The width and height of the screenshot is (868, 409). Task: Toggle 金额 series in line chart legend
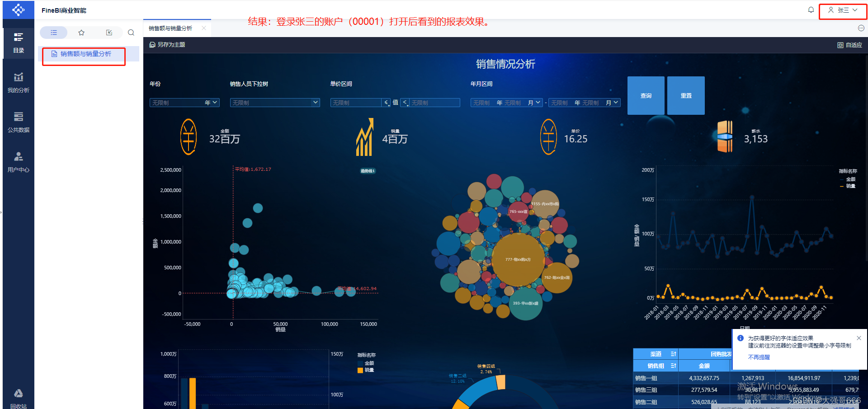coord(848,179)
